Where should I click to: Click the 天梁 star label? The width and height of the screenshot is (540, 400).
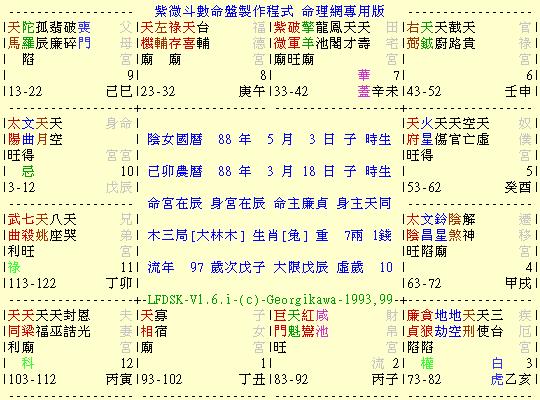[28, 324]
